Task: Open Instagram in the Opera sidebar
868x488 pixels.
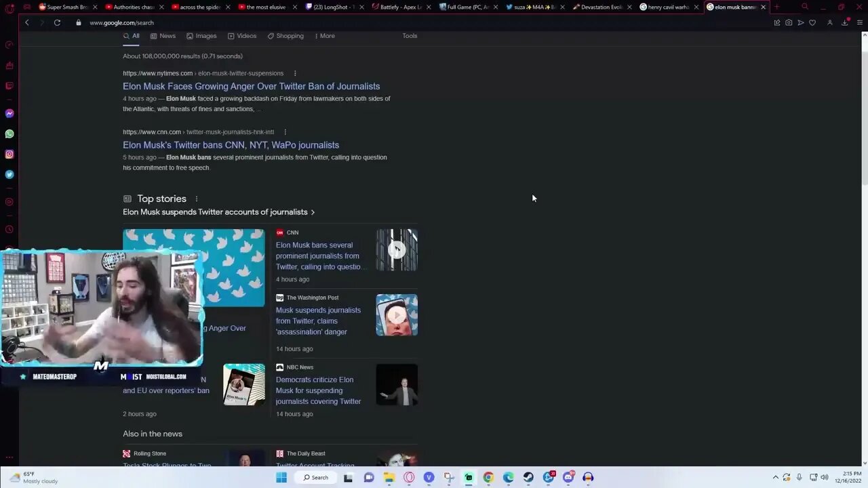Action: (9, 154)
